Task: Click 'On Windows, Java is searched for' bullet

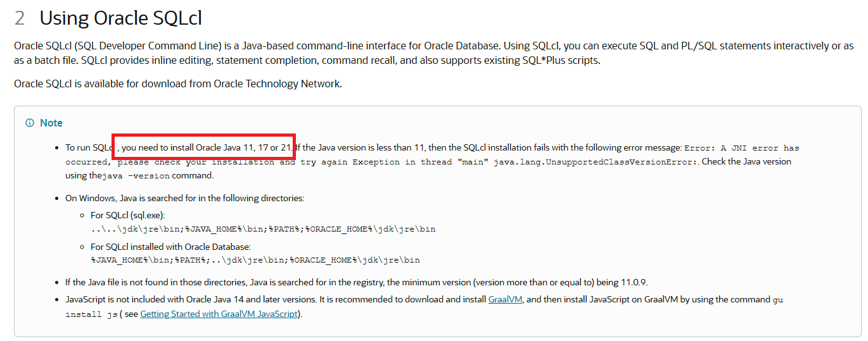Action: 185,198
